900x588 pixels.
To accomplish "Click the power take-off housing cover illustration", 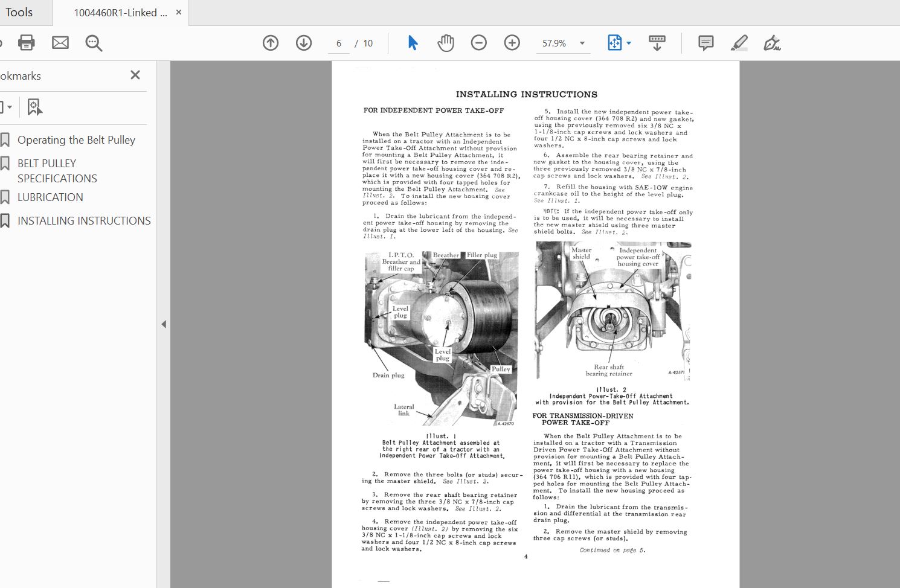I will tap(612, 311).
